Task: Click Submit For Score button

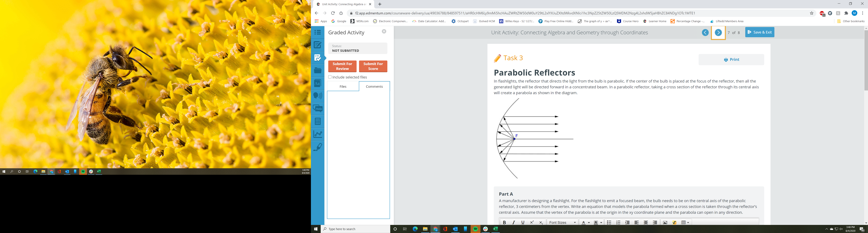Action: pyautogui.click(x=373, y=66)
